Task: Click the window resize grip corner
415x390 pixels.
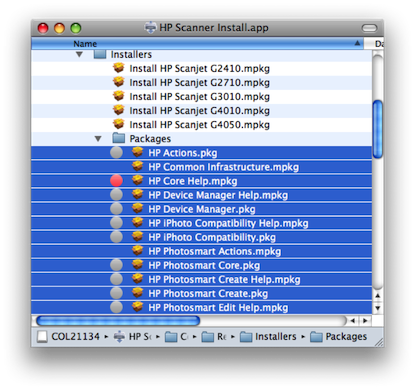Action: 379,342
